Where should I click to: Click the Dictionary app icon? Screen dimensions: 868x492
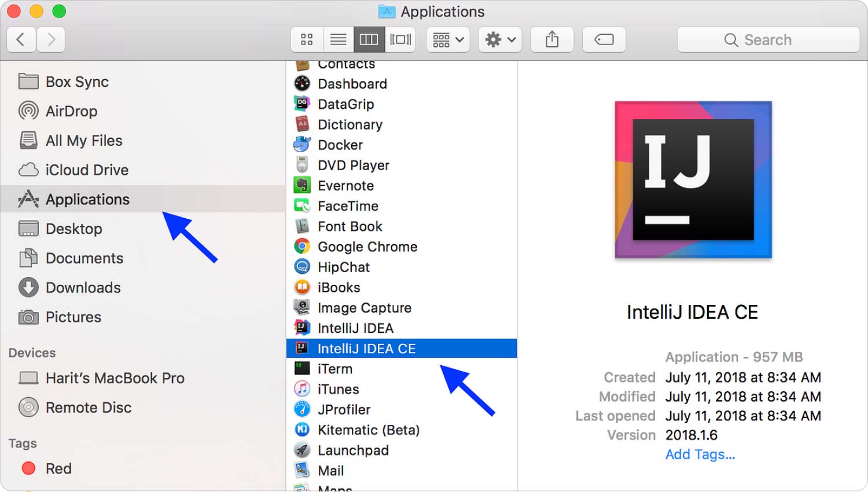302,124
